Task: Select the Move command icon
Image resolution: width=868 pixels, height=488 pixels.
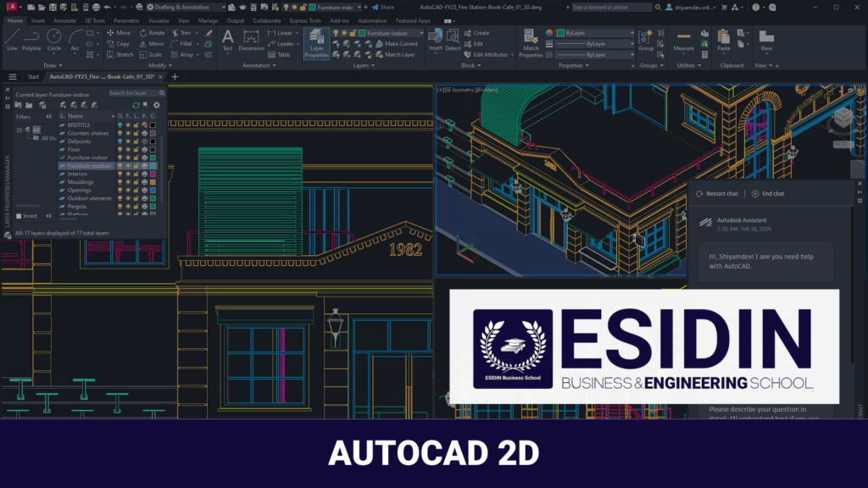Action: 112,33
